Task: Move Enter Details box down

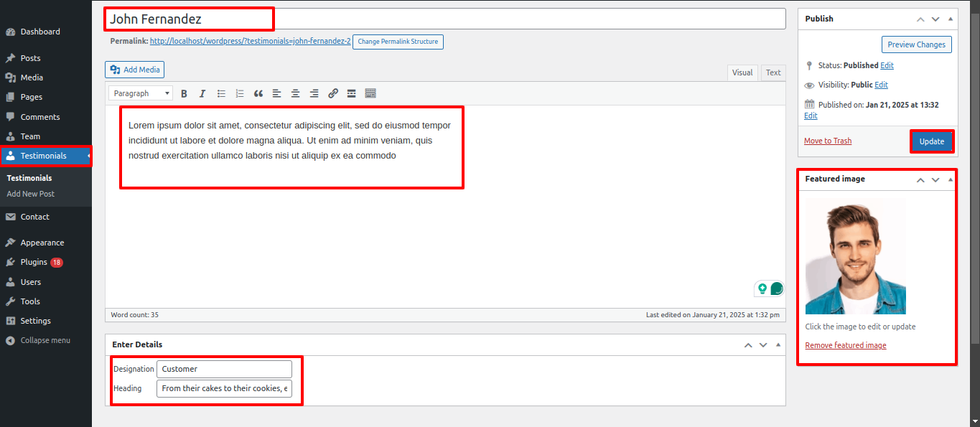Action: pyautogui.click(x=763, y=345)
